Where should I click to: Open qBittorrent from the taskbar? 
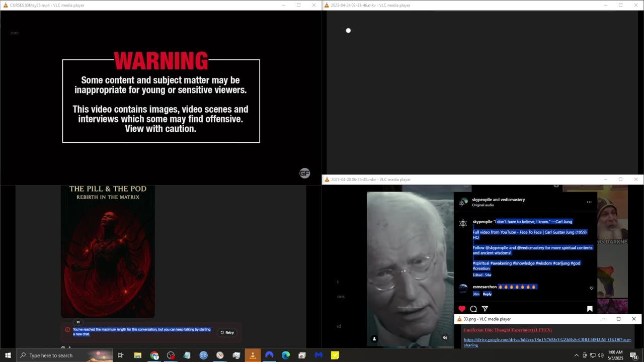tap(203, 355)
